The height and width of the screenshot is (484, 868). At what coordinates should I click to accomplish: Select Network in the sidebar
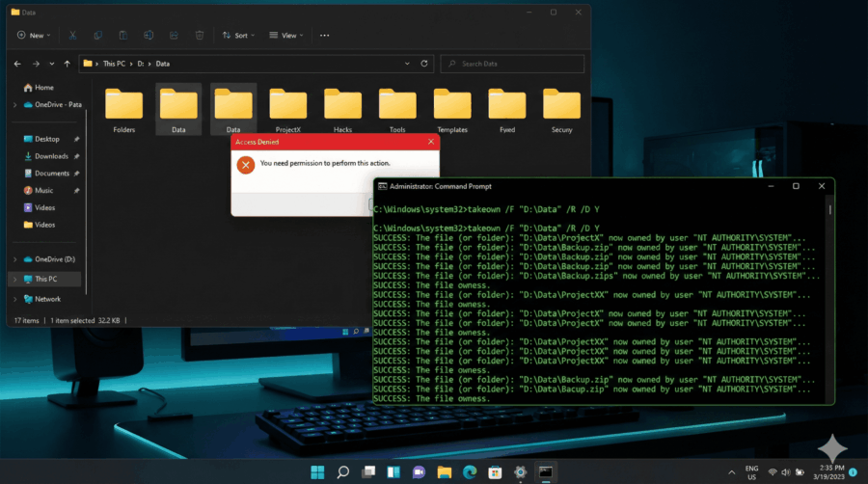pos(42,299)
